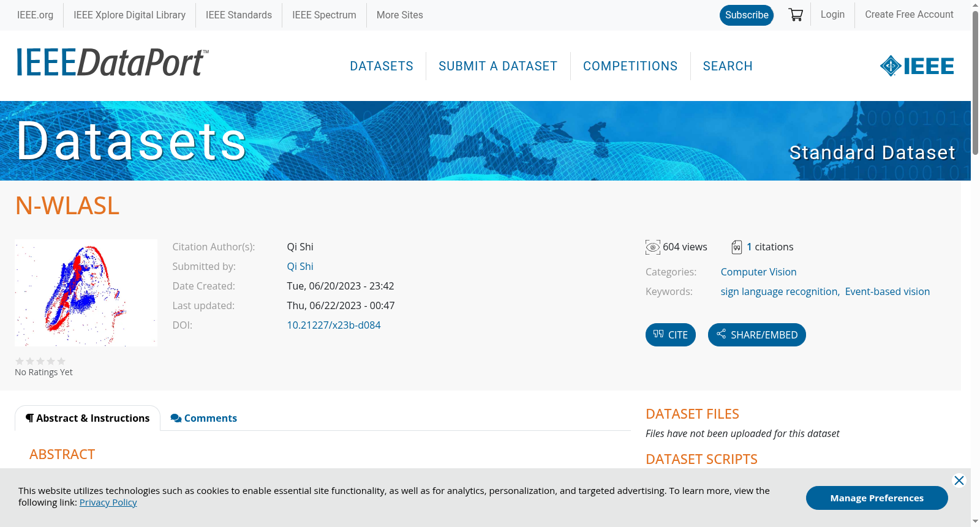Click sign language recognition keyword

coord(779,291)
